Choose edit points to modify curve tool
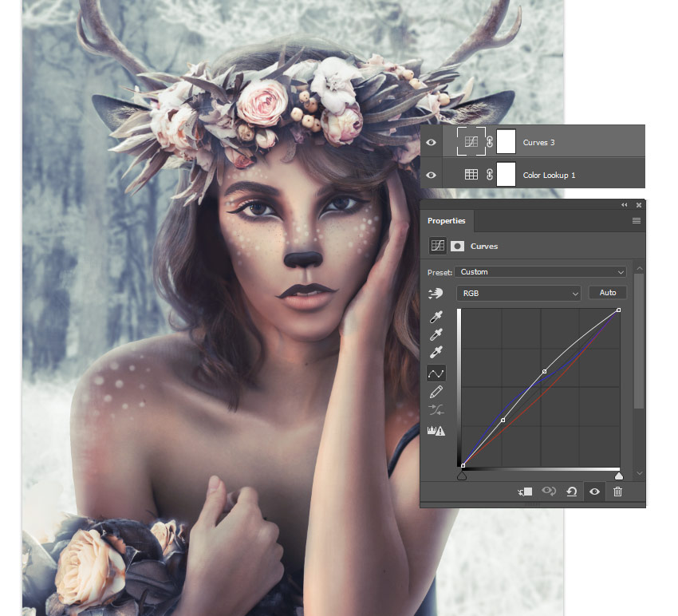The image size is (678, 616). [436, 373]
